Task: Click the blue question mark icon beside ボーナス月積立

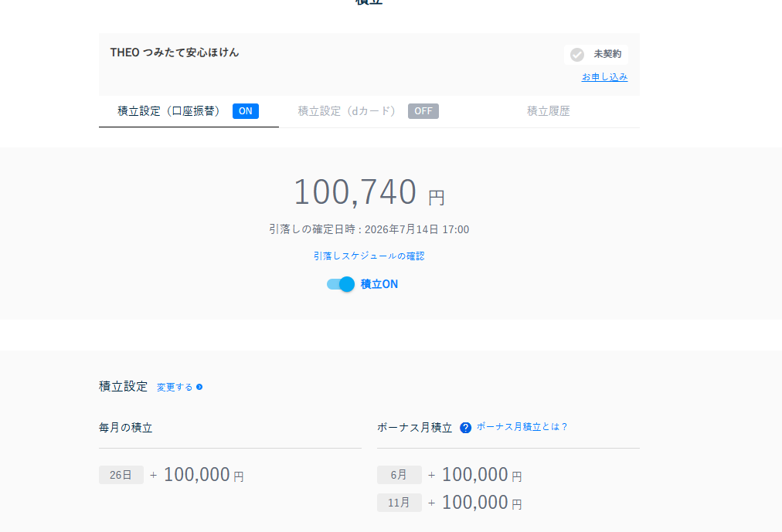Action: point(465,428)
